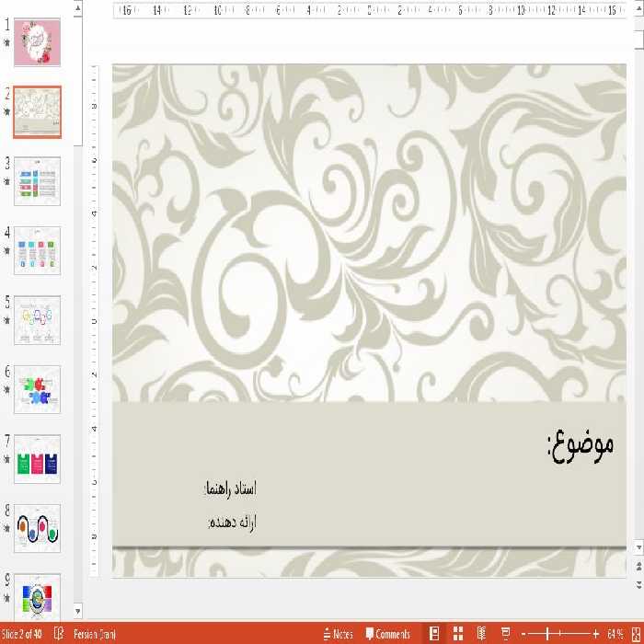Click the zoom out minus button
Viewport: 644px width, 644px height.
pos(523,635)
